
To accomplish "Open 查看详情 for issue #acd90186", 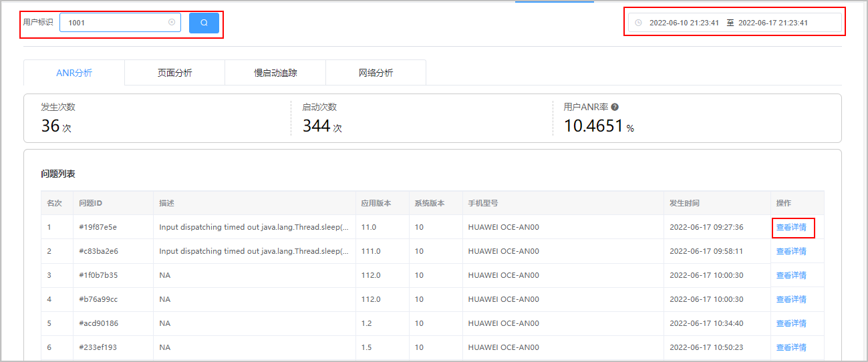I will [791, 323].
